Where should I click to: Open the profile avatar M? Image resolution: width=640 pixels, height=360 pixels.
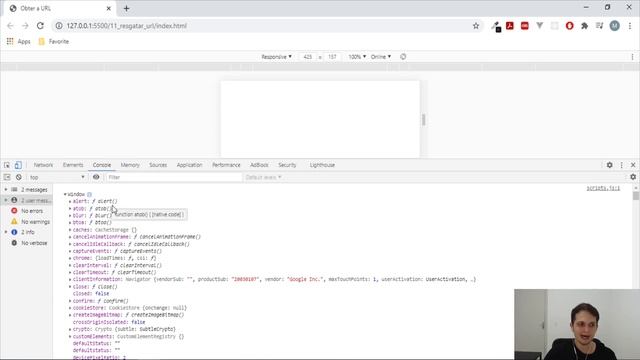[x=614, y=26]
